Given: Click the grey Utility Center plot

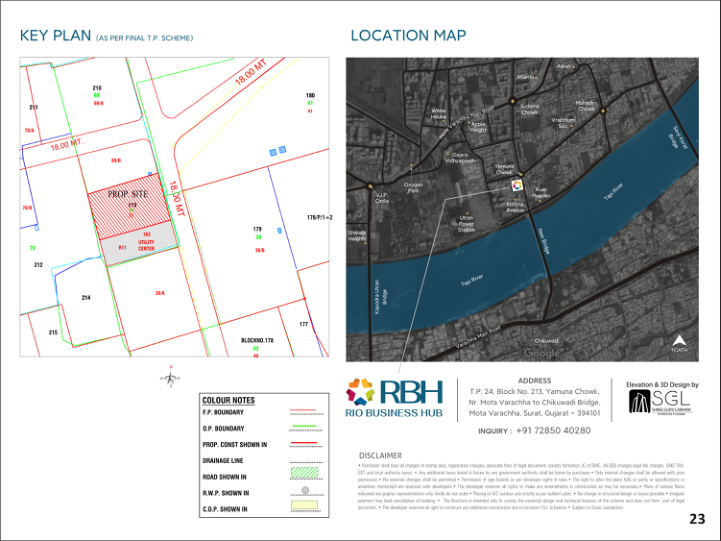Looking at the screenshot, I should pos(140,245).
